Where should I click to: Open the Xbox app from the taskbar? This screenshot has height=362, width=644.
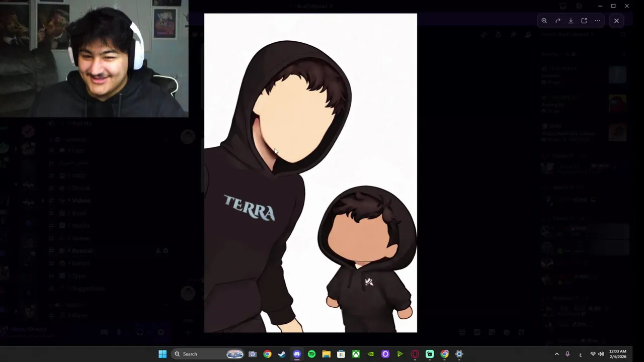click(x=356, y=354)
